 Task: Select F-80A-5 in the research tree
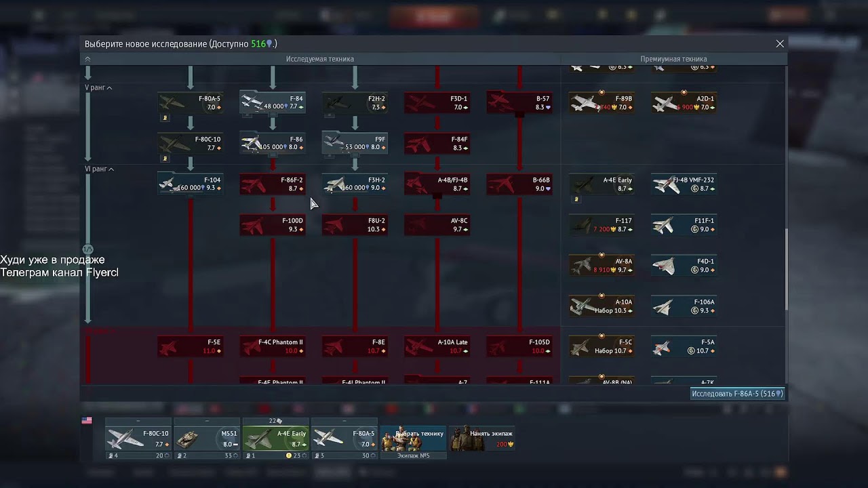(191, 103)
